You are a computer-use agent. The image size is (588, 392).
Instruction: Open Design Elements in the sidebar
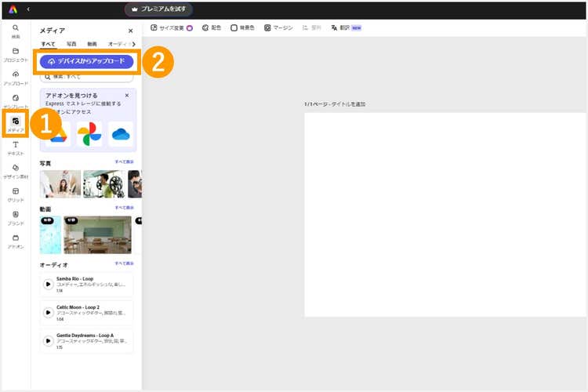[x=16, y=172]
